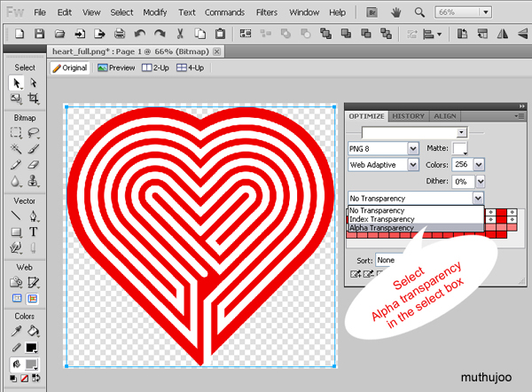Open the Commands menu

click(224, 12)
